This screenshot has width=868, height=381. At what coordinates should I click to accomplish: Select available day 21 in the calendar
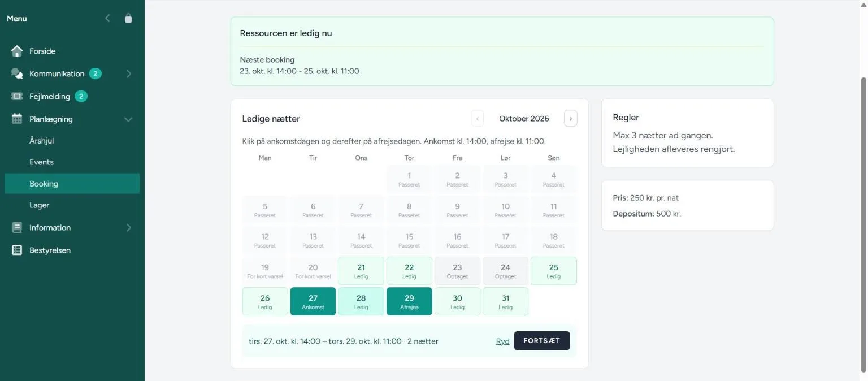click(361, 271)
